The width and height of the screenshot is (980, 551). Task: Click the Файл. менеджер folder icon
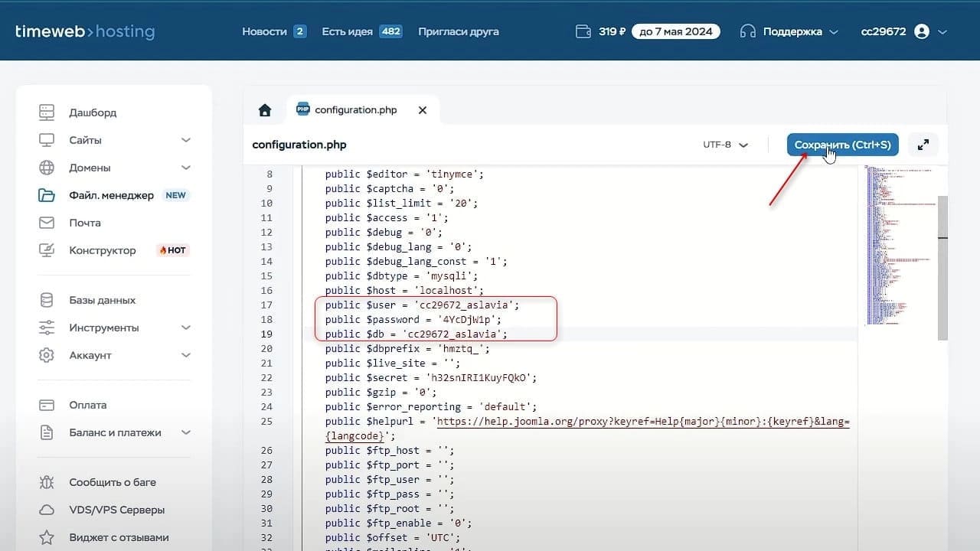pyautogui.click(x=47, y=195)
